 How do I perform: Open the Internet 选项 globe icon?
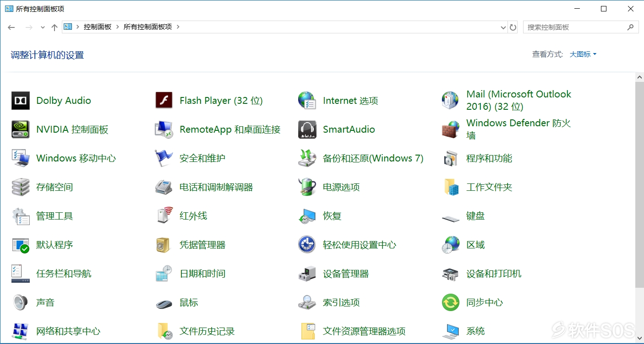click(x=307, y=101)
